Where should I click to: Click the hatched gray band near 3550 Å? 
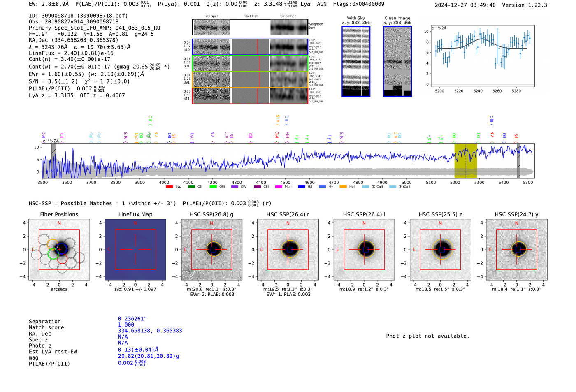[x=53, y=160]
